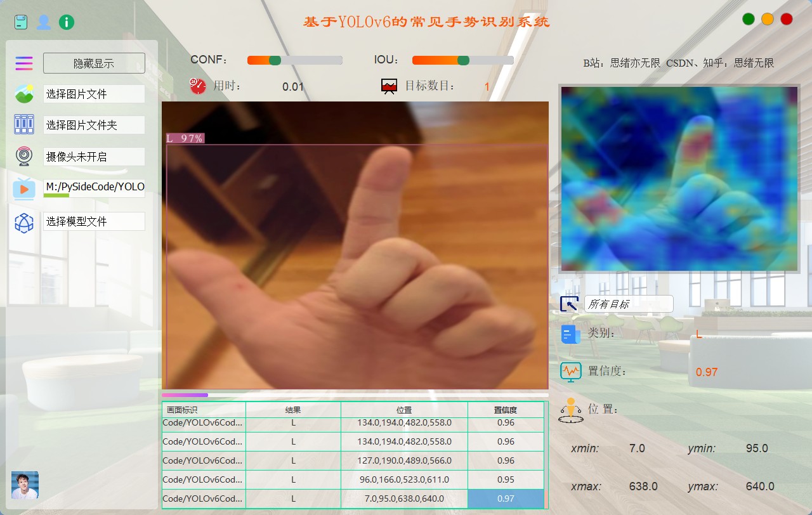
Task: Click the orange 0.97 confidence value
Action: pyautogui.click(x=707, y=372)
